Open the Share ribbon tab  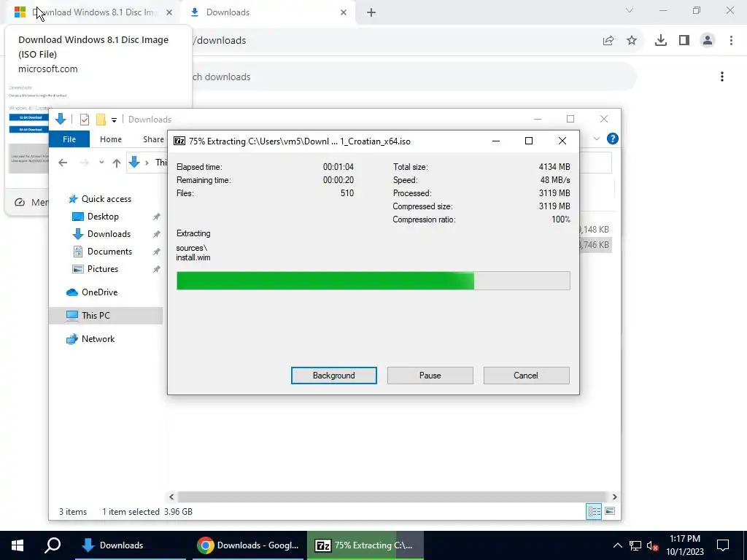click(153, 139)
